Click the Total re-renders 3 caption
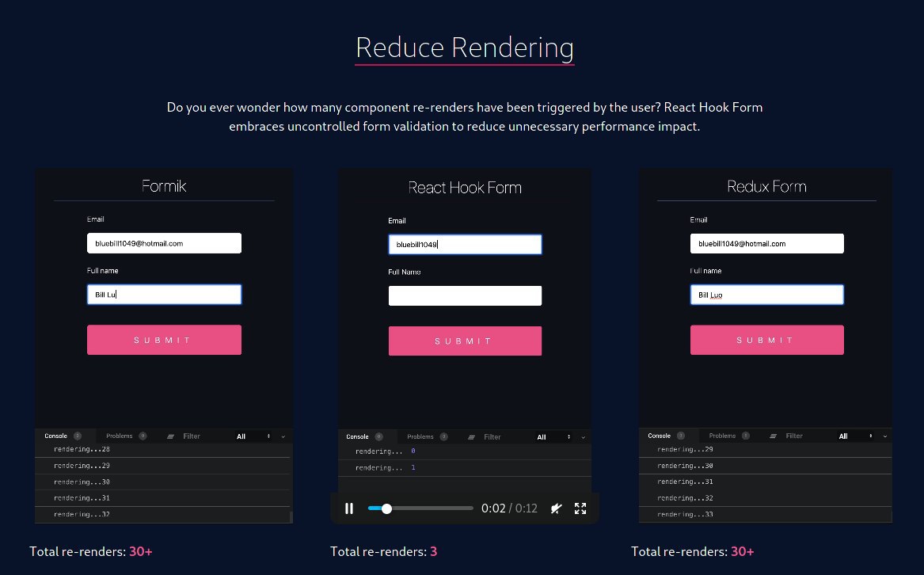The width and height of the screenshot is (924, 575). pyautogui.click(x=384, y=551)
